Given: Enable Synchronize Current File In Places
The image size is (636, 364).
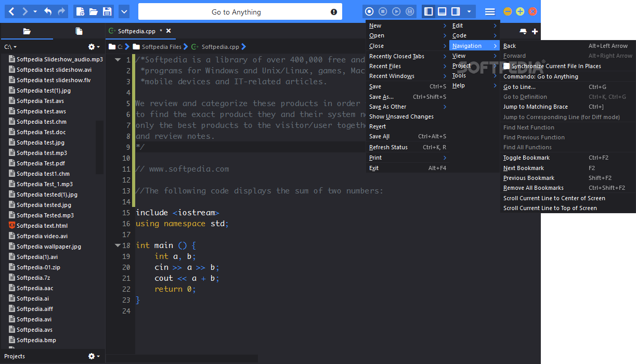Looking at the screenshot, I should coord(507,66).
